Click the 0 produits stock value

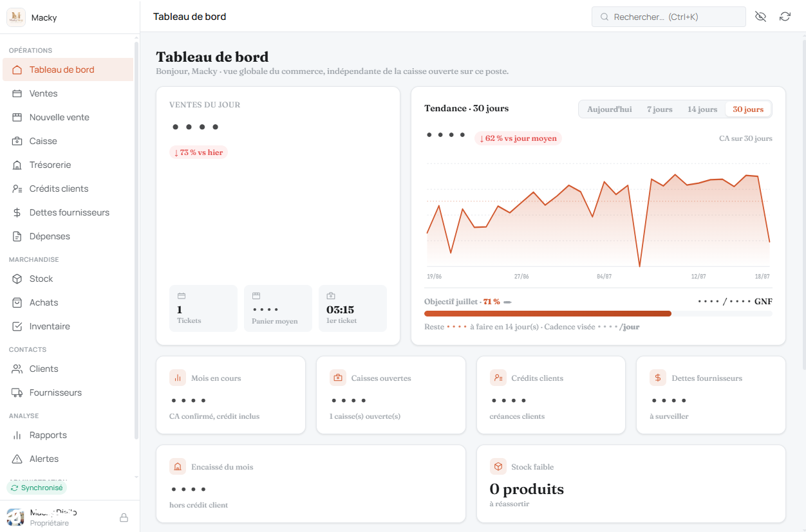(x=527, y=489)
